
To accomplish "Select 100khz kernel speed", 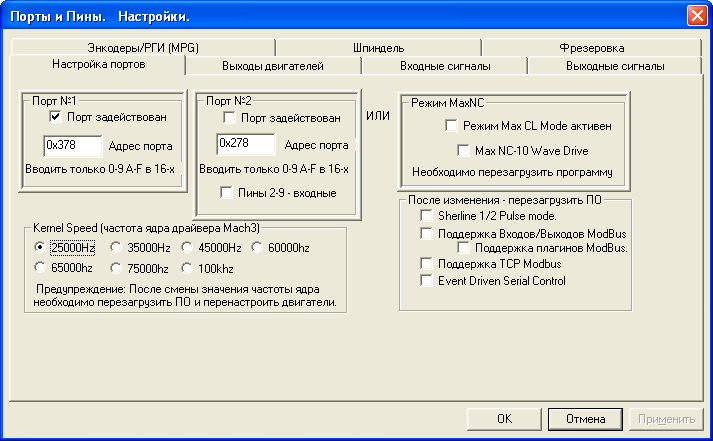I will click(x=188, y=268).
